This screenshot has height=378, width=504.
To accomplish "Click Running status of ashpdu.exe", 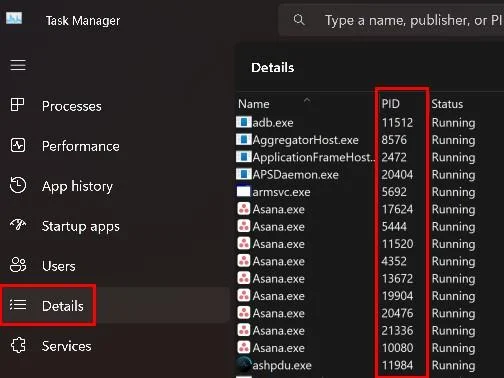I will (x=454, y=366).
